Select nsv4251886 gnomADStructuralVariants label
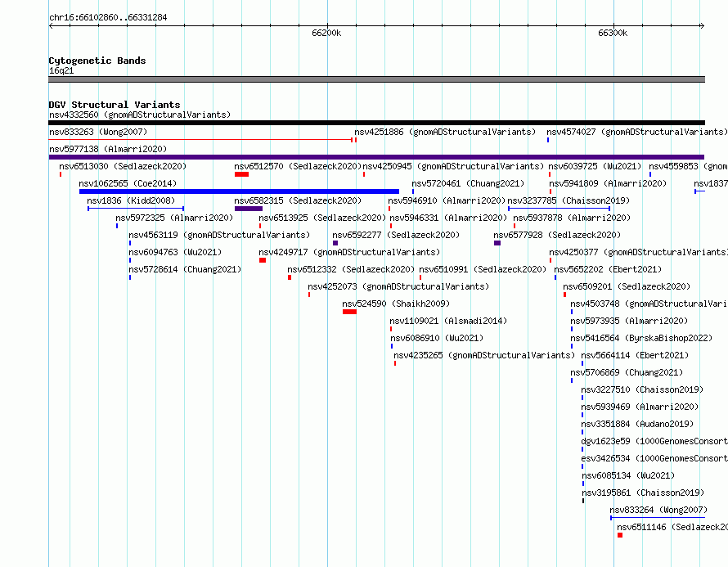 [x=445, y=132]
